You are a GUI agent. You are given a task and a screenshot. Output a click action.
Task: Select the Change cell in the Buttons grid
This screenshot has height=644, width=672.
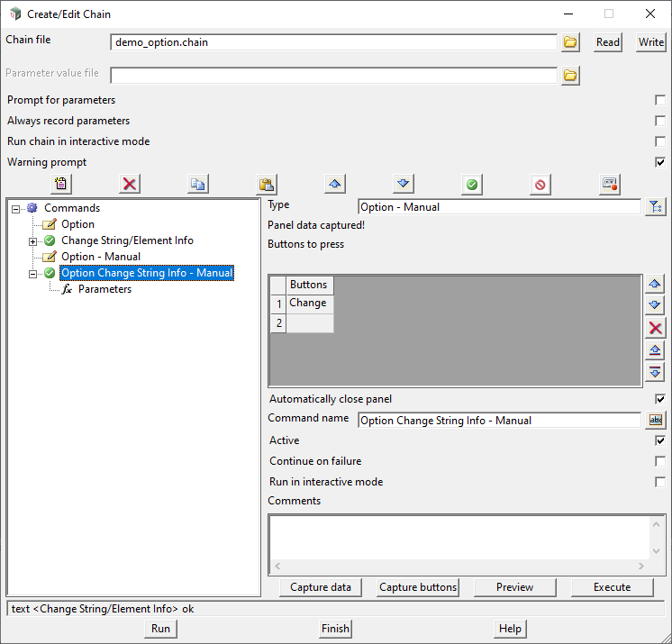click(310, 304)
